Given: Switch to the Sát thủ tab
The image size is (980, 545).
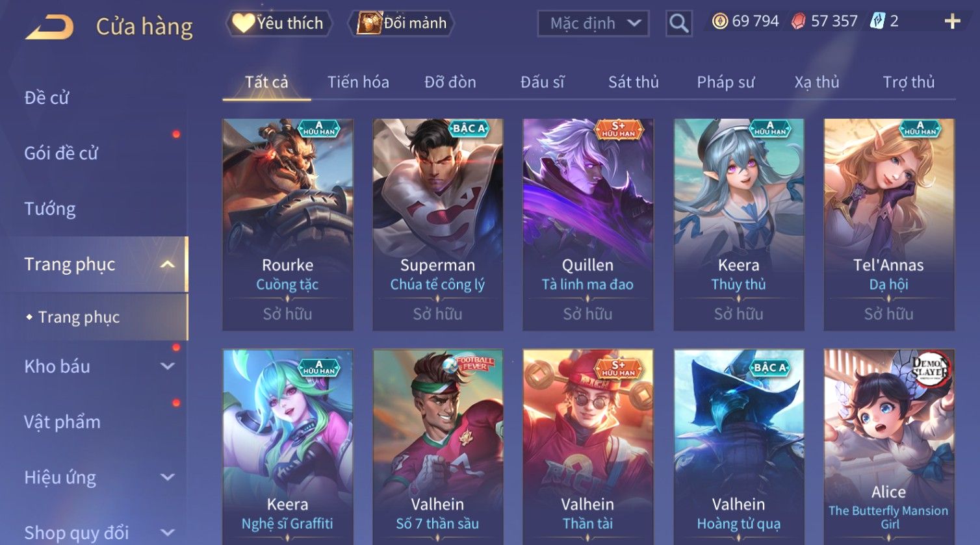Looking at the screenshot, I should (633, 82).
